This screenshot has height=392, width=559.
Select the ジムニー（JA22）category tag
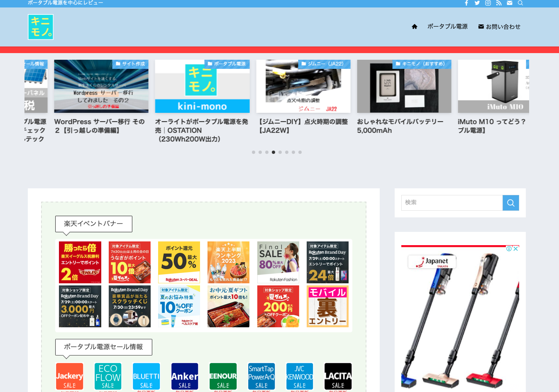click(325, 64)
